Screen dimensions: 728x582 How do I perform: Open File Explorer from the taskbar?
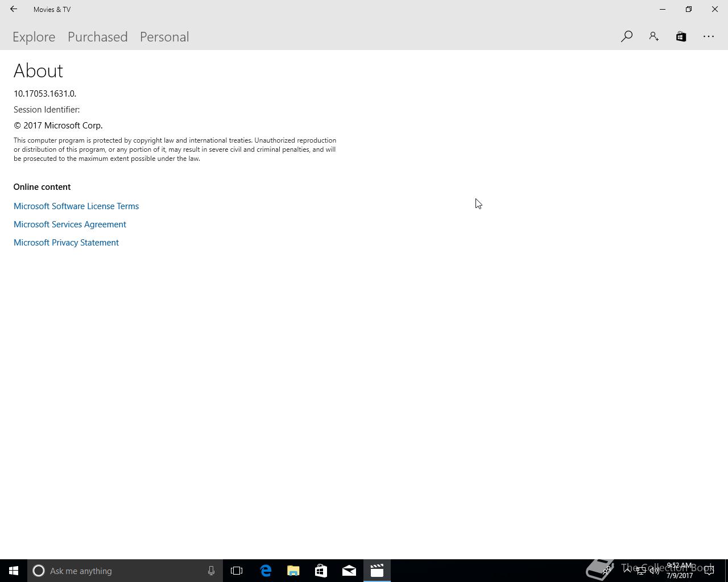click(x=293, y=571)
